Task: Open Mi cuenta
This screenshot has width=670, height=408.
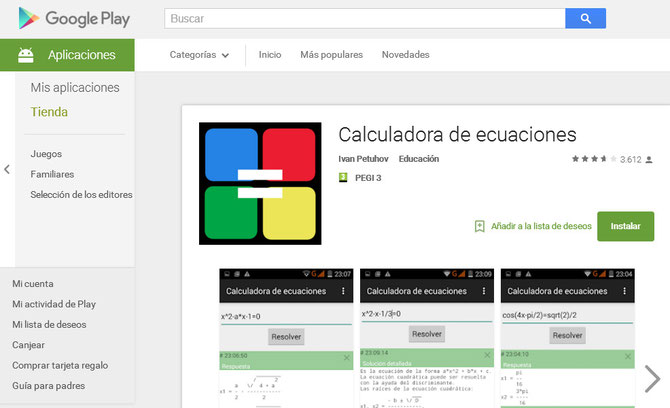Action: click(33, 284)
